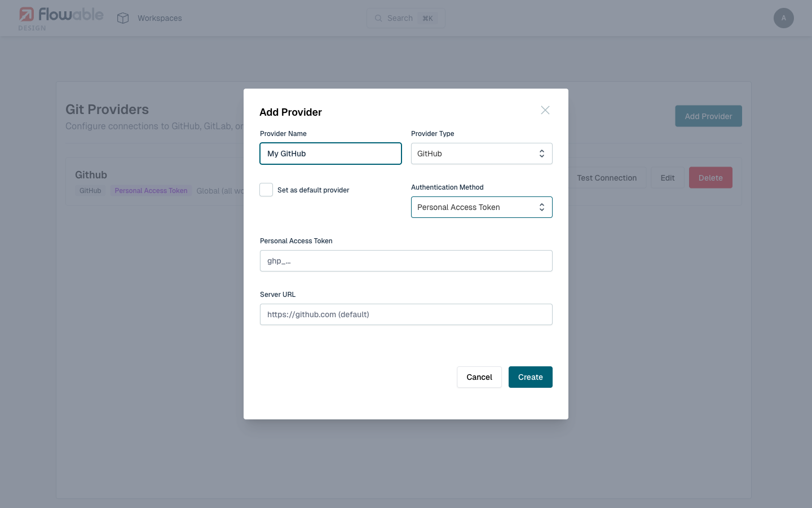This screenshot has width=812, height=508.
Task: Delete the Github provider
Action: [710, 178]
